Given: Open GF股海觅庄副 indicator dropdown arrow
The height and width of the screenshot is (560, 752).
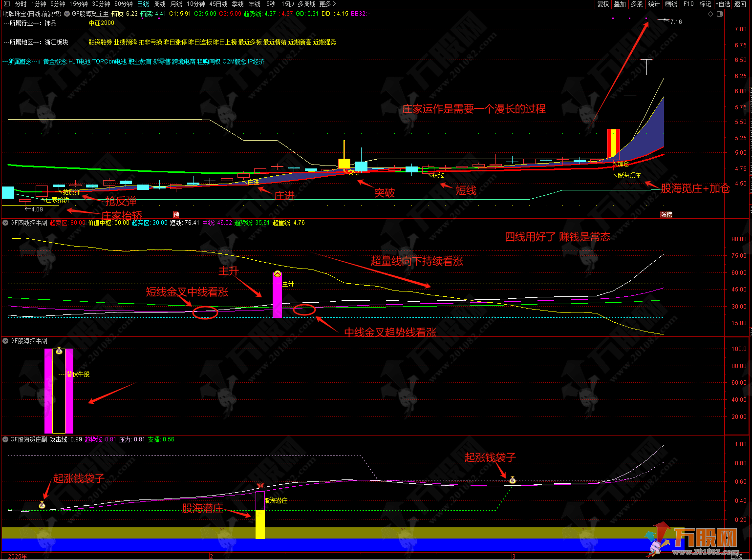Looking at the screenshot, I should [x=5, y=439].
